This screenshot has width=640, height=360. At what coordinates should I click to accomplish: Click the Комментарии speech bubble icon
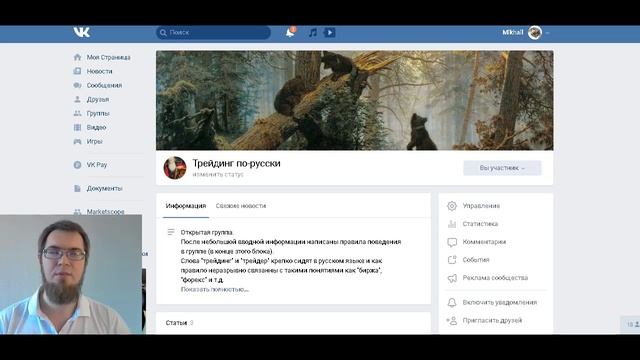pos(452,242)
